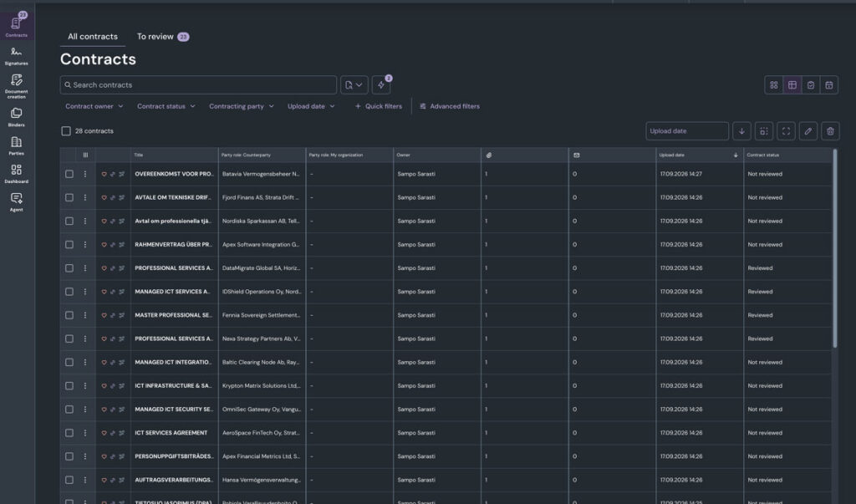Image resolution: width=856 pixels, height=504 pixels.
Task: Switch to the card grid view
Action: point(773,84)
